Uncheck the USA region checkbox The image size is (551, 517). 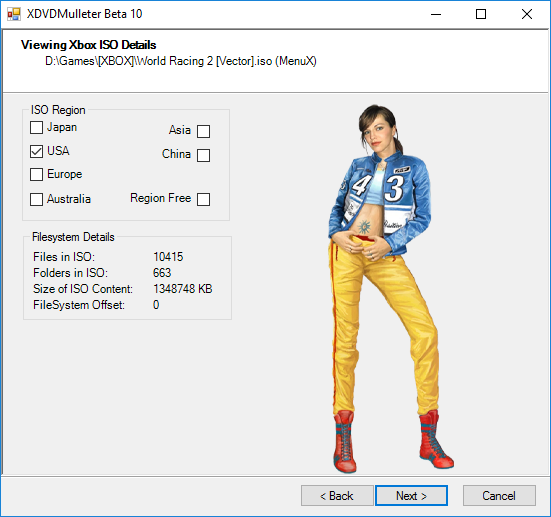click(36, 151)
